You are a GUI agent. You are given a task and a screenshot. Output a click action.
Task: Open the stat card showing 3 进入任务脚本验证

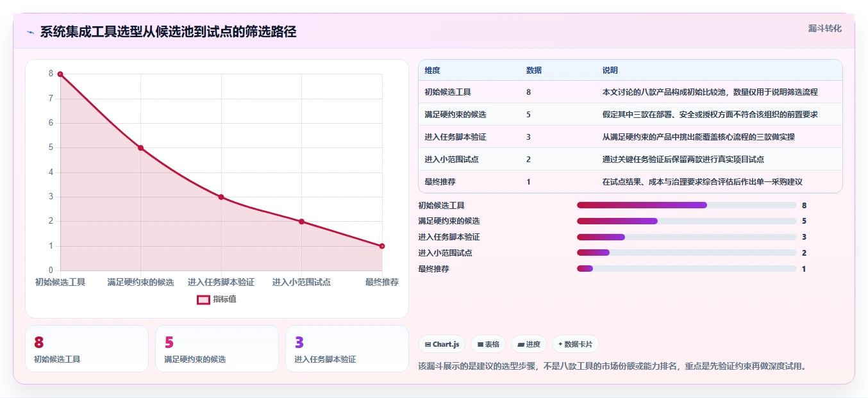click(347, 349)
